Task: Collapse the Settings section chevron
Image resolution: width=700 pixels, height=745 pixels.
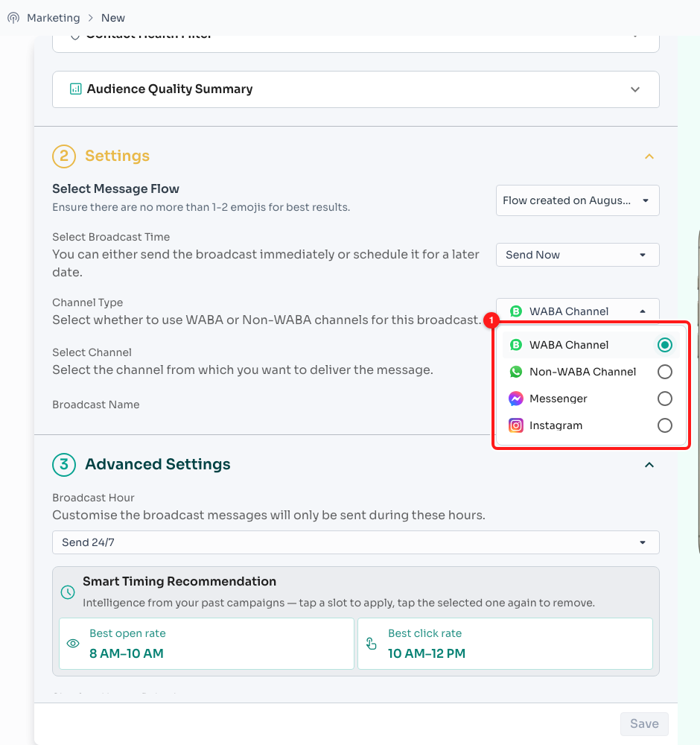Action: pos(649,156)
